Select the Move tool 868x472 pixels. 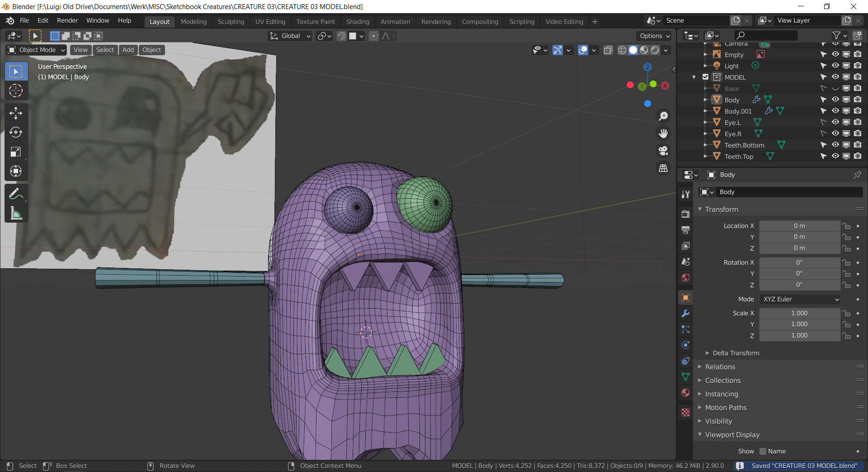16,113
